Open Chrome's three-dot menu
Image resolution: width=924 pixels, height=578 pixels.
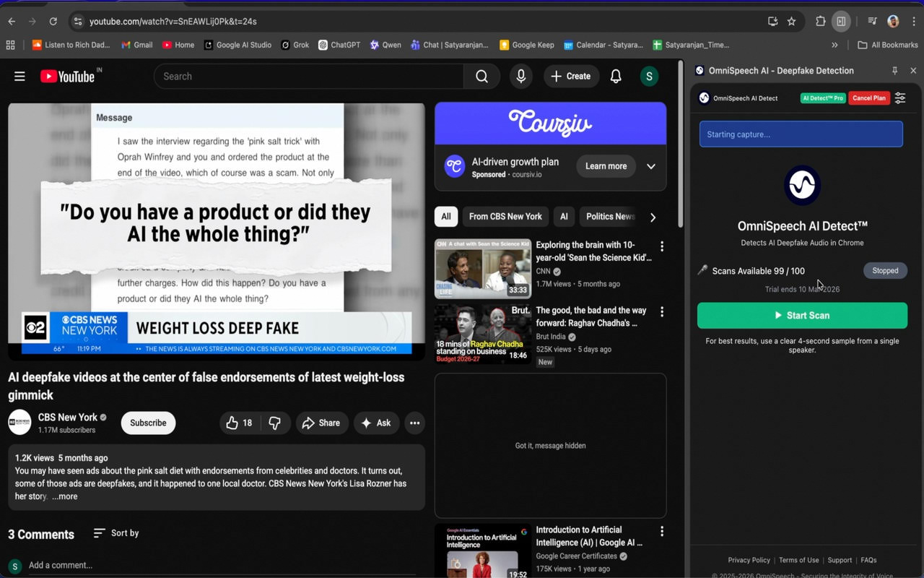coord(913,22)
